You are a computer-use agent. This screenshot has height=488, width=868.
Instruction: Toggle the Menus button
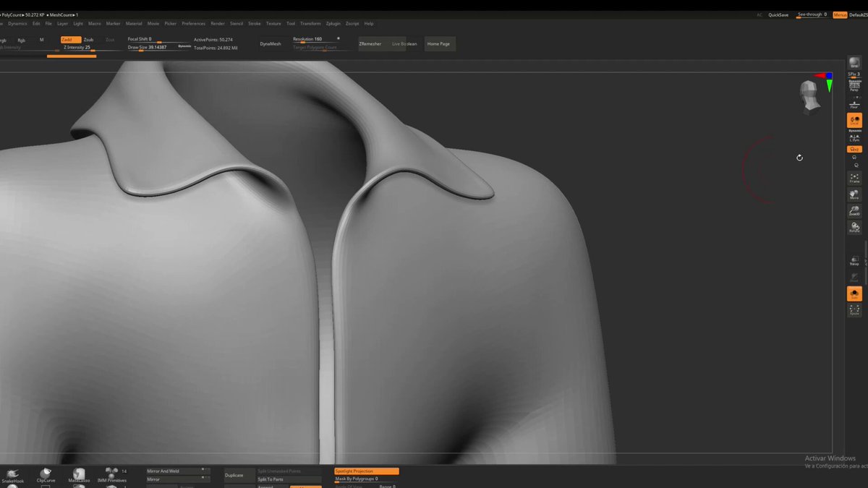pyautogui.click(x=840, y=14)
